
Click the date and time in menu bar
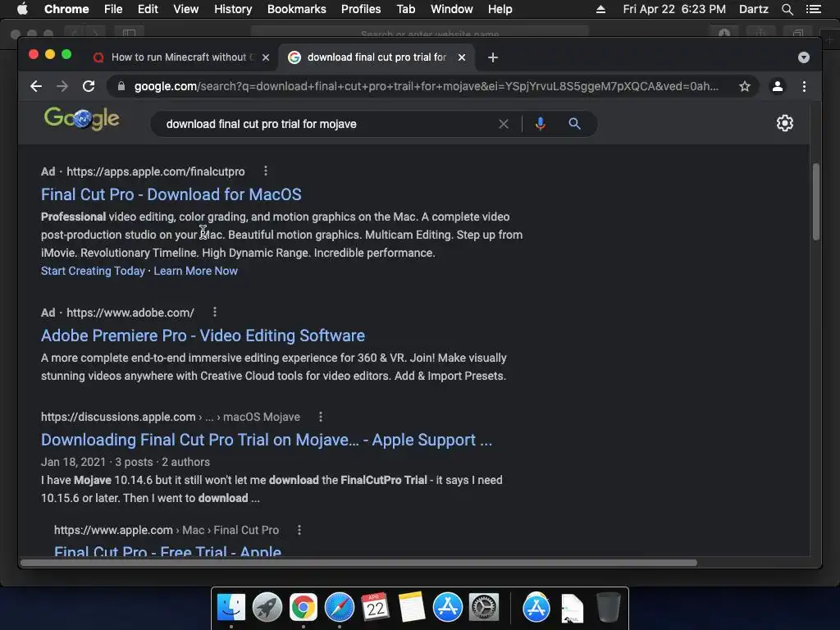(x=674, y=9)
